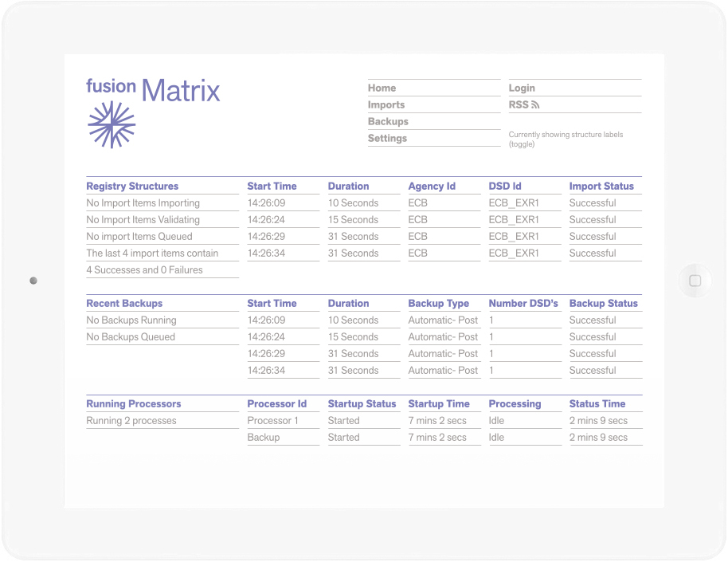Toggle the structure labels display
The image size is (728, 562).
[521, 144]
